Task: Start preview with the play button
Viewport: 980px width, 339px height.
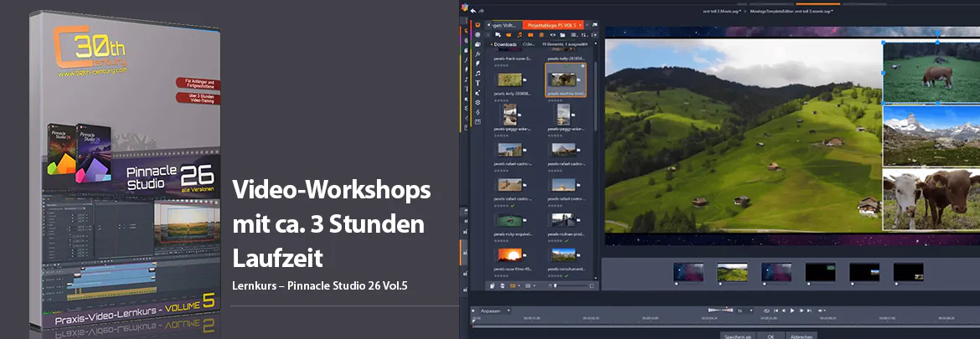Action: click(792, 311)
